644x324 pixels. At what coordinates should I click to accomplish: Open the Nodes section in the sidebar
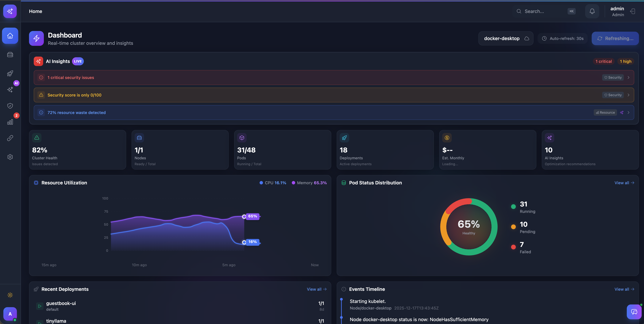tap(10, 54)
